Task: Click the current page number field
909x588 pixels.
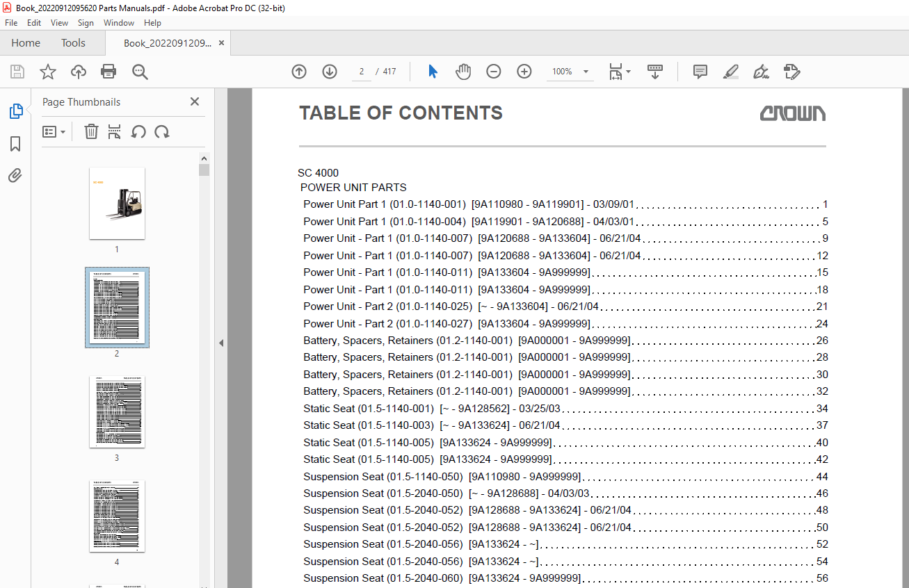Action: [x=362, y=72]
